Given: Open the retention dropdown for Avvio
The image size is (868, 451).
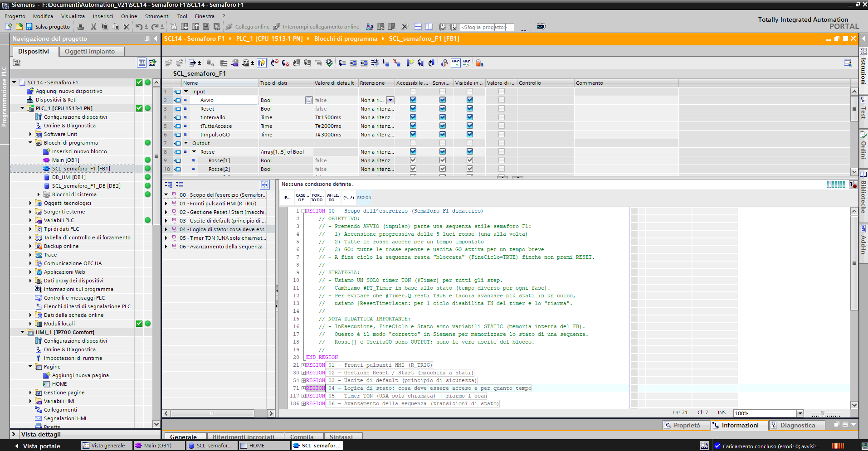Looking at the screenshot, I should click(390, 100).
